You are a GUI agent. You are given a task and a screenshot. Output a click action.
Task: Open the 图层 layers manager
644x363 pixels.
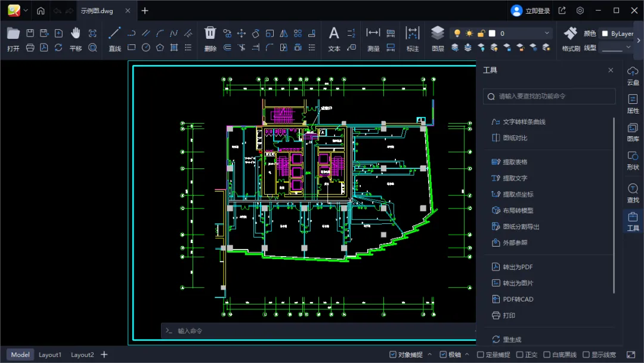tap(438, 39)
